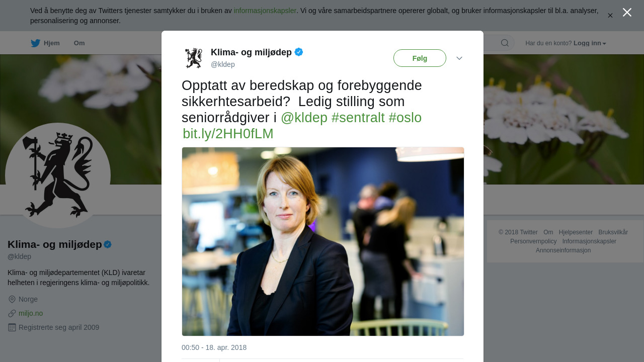Screen dimensions: 644x362
Task: Open Hjelpesenter footer link
Action: 576,232
